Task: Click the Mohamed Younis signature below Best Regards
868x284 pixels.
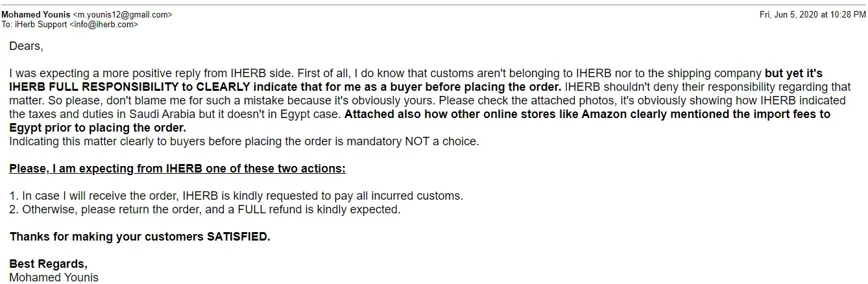Action: (x=54, y=278)
